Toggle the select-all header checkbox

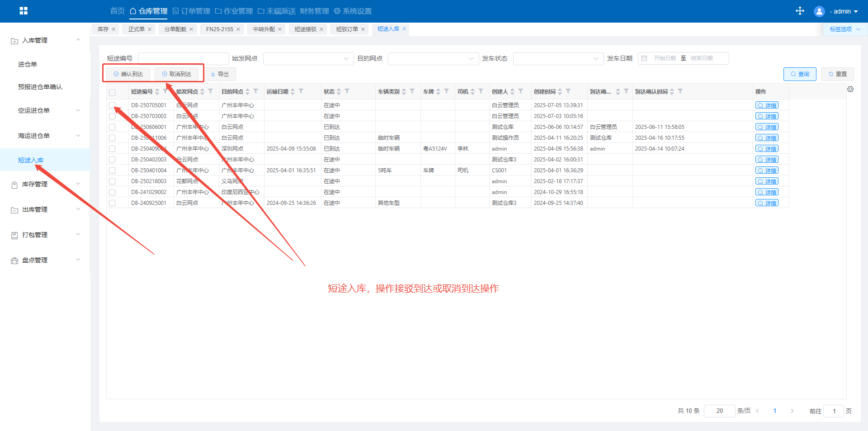click(x=112, y=92)
